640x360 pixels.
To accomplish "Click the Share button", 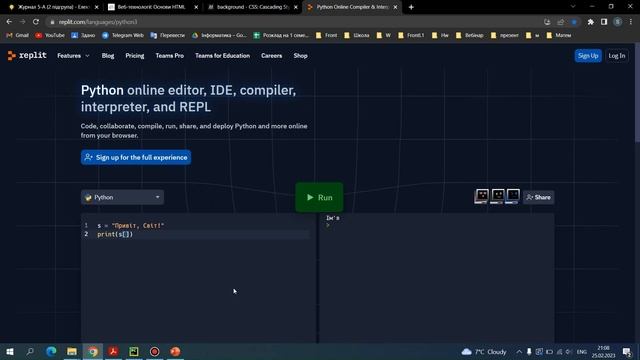I will (538, 197).
